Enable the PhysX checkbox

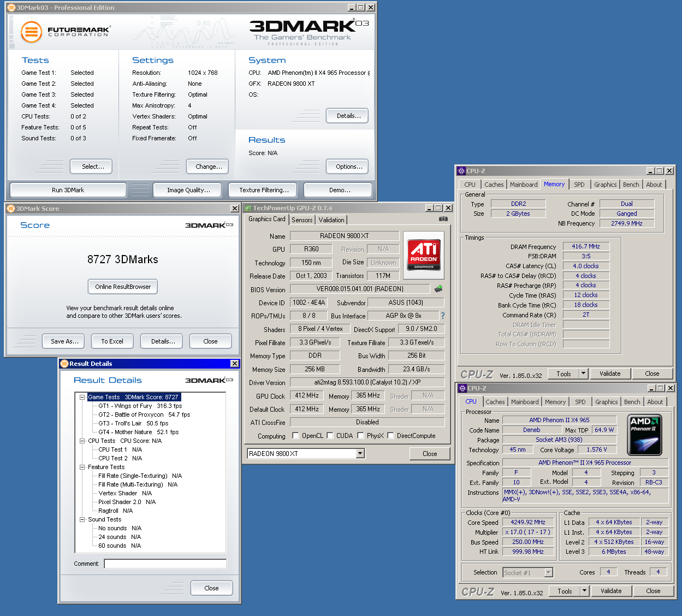point(360,436)
